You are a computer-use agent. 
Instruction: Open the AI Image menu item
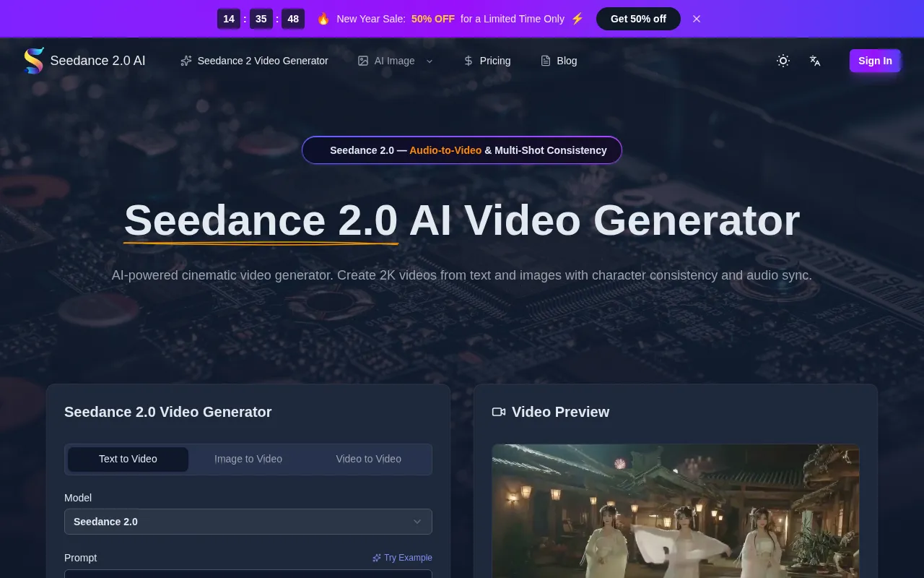[x=395, y=61]
